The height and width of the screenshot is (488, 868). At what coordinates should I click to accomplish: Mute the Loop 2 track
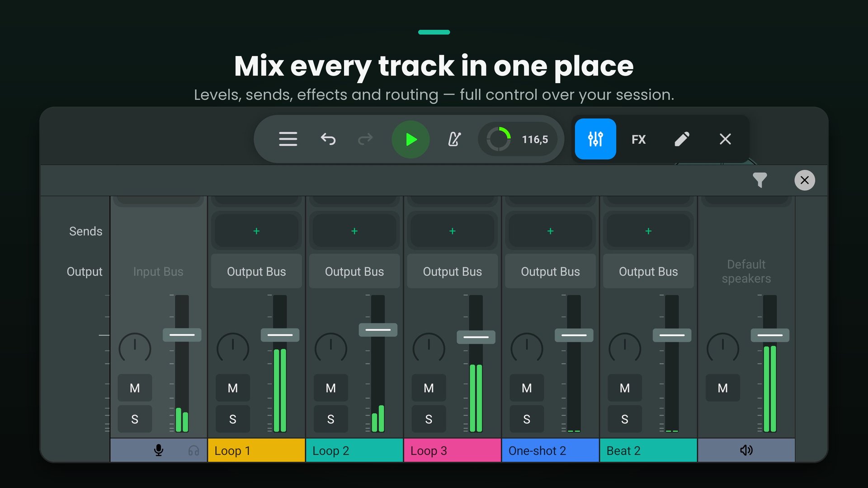(x=331, y=388)
